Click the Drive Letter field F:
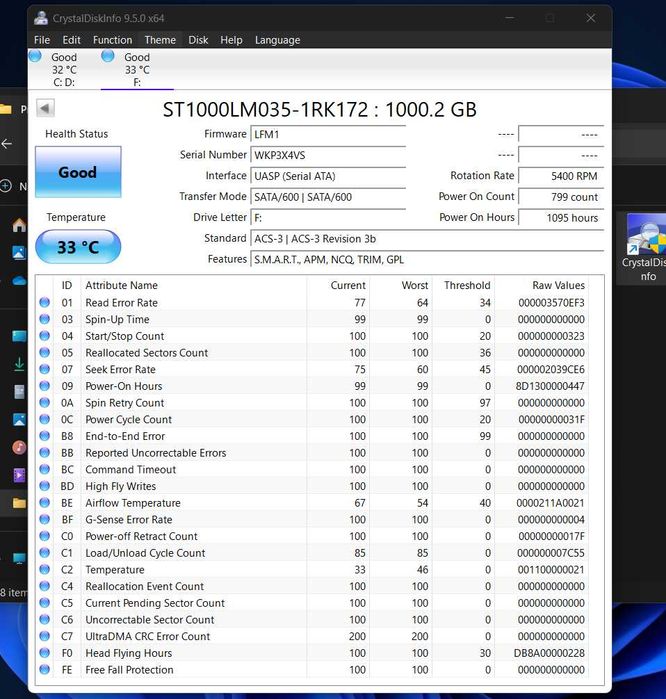Image resolution: width=666 pixels, height=699 pixels. click(x=328, y=218)
